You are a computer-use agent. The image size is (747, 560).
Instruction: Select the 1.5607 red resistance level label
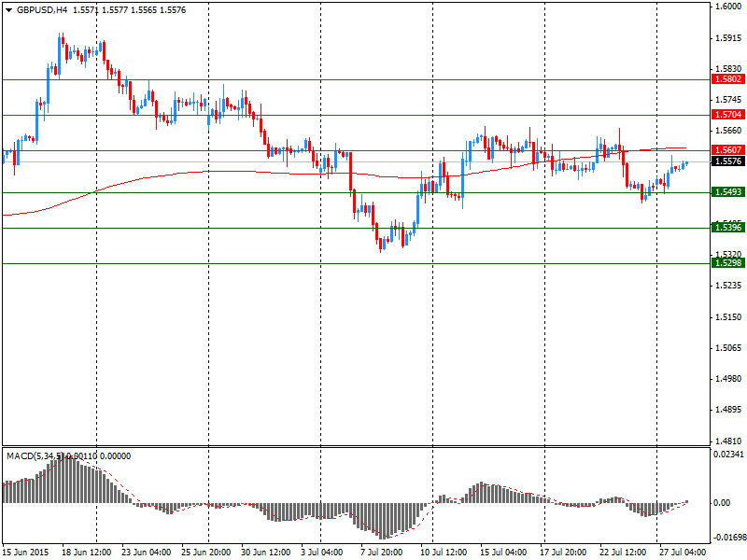click(728, 150)
